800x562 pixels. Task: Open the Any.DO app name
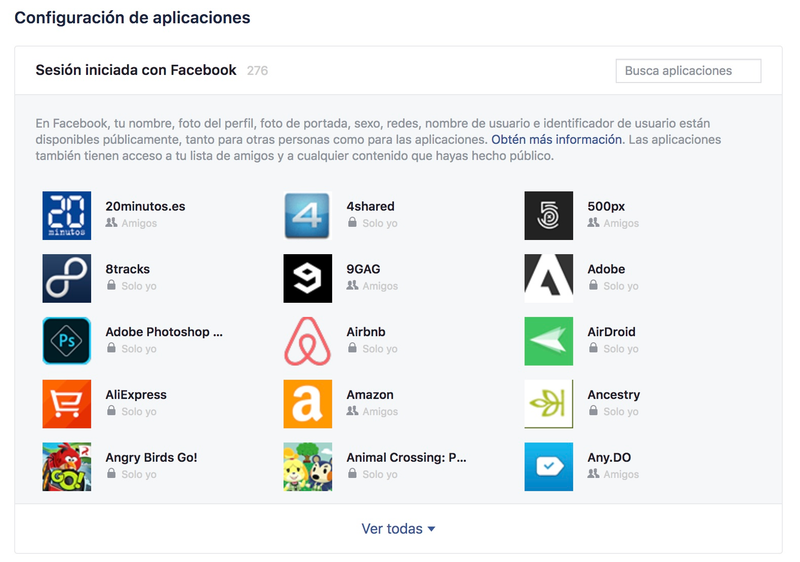click(609, 457)
